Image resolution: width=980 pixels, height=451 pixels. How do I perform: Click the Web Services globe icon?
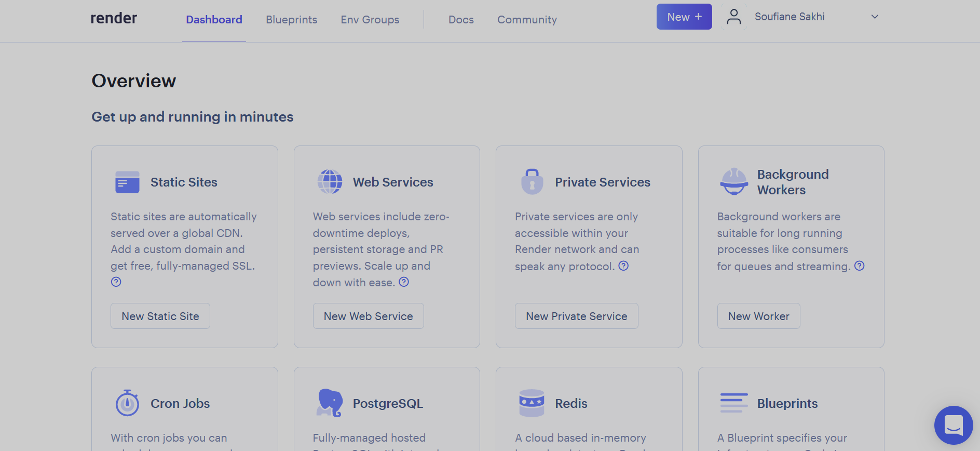[x=330, y=182]
